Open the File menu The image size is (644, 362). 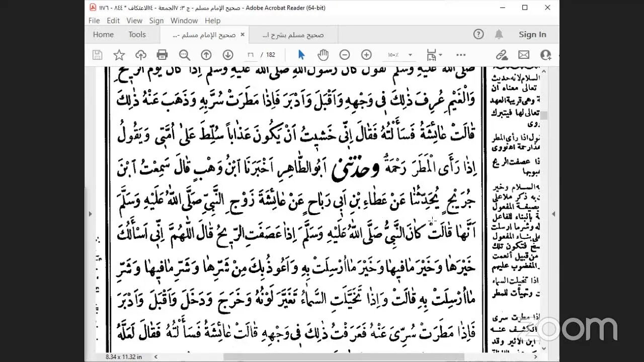pos(94,21)
